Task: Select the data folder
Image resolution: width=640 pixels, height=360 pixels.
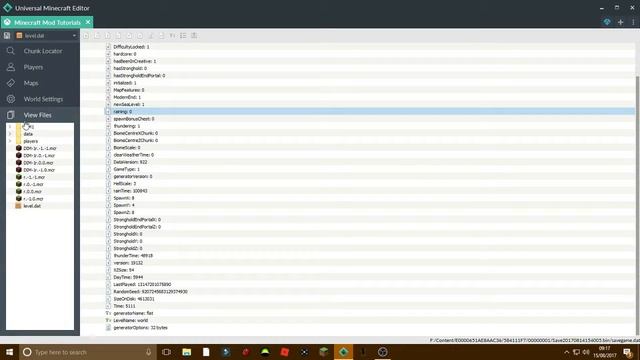Action: tap(28, 134)
